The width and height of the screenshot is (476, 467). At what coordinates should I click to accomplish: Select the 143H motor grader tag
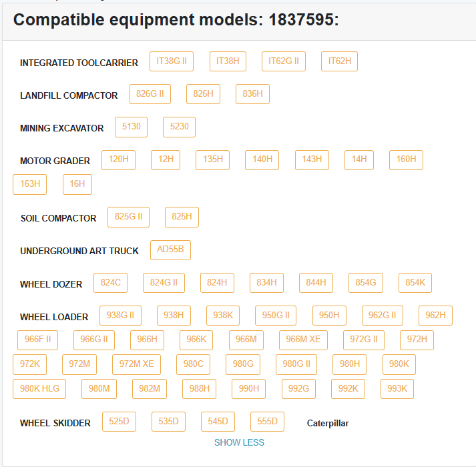(x=312, y=159)
